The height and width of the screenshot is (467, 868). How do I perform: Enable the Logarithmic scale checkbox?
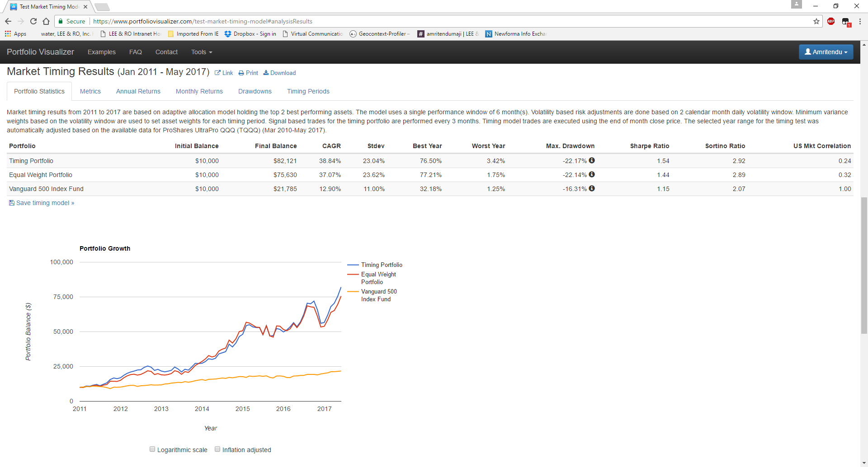point(152,449)
